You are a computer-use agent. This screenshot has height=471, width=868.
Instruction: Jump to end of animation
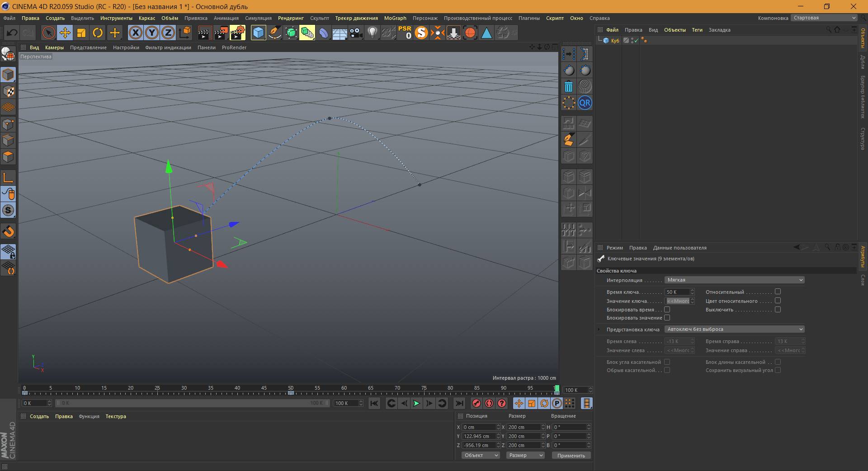click(459, 403)
